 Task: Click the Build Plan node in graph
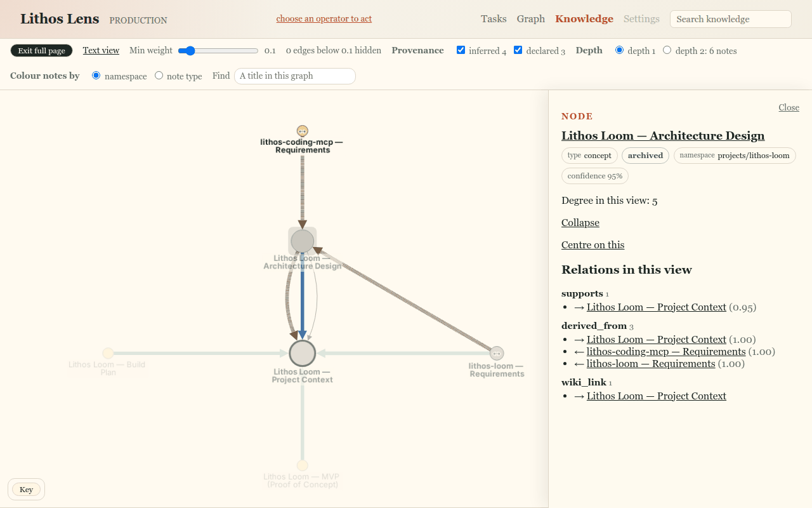pyautogui.click(x=108, y=353)
